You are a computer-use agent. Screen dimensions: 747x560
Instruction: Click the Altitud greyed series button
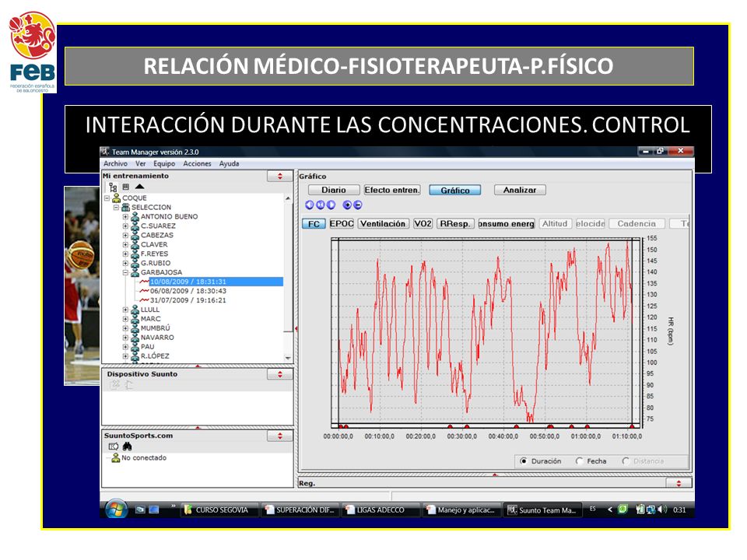tap(555, 224)
